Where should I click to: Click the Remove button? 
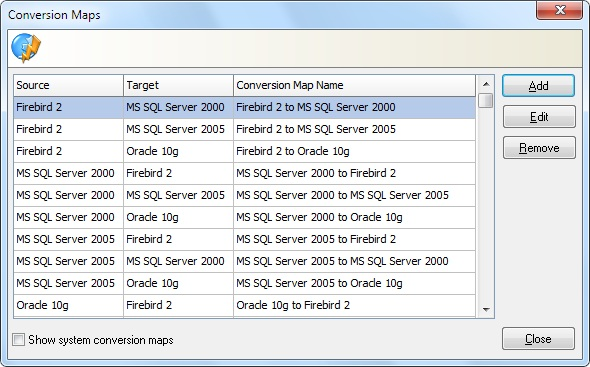[539, 148]
